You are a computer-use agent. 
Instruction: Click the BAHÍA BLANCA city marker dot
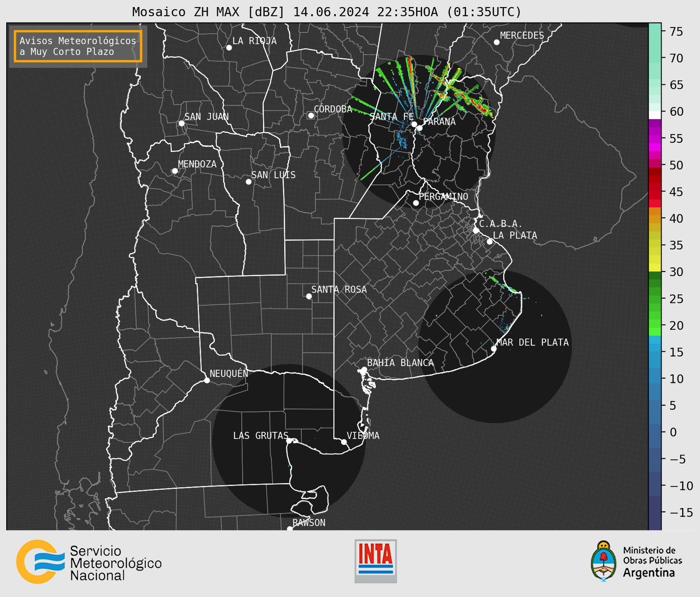pos(364,369)
